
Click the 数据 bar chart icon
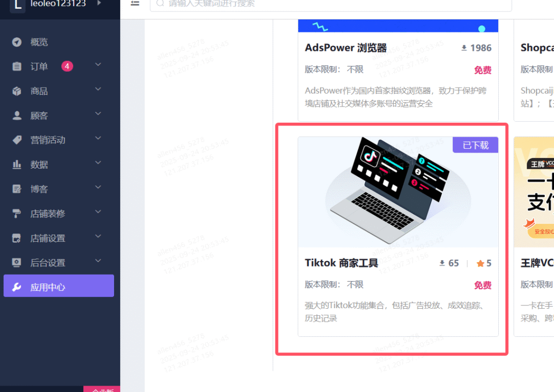[17, 164]
